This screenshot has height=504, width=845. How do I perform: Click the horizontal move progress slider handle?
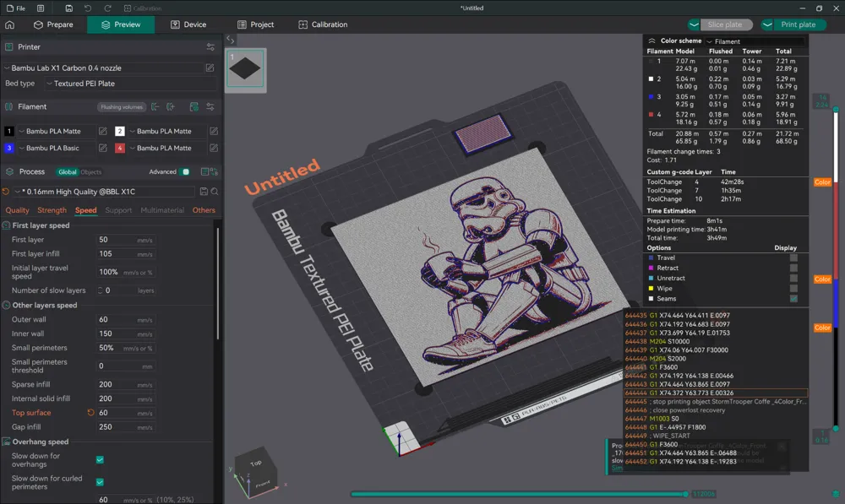click(685, 494)
